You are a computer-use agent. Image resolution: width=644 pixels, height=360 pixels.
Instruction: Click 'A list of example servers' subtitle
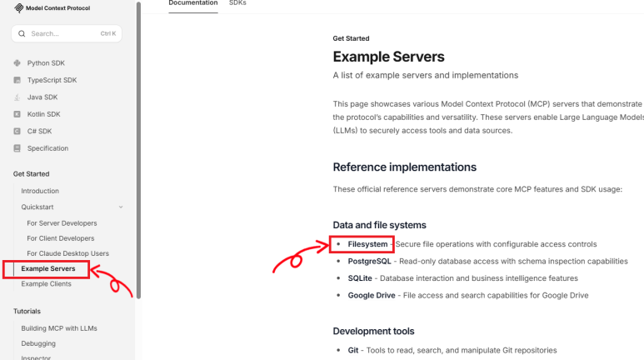[x=426, y=76]
